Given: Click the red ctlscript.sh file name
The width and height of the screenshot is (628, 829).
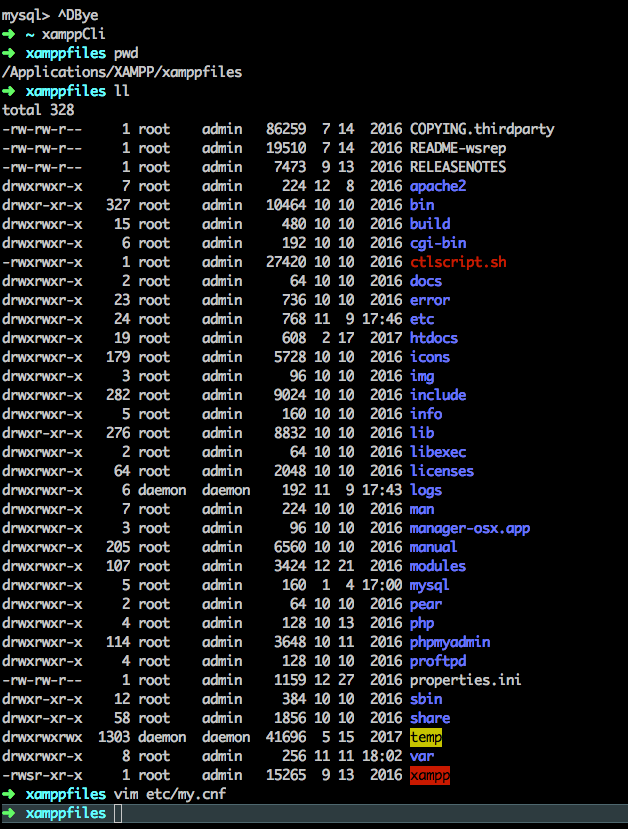Looking at the screenshot, I should 458,262.
